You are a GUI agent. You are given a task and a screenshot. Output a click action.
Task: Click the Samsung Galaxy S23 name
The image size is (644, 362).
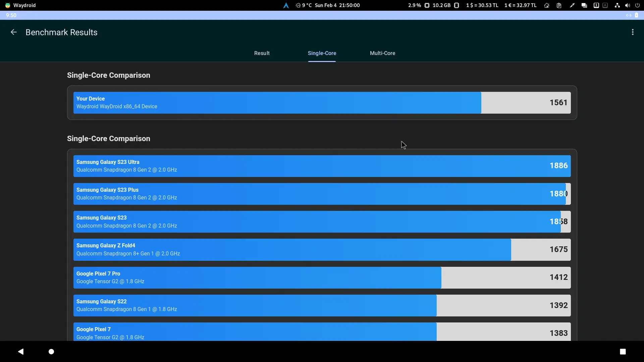point(101,218)
